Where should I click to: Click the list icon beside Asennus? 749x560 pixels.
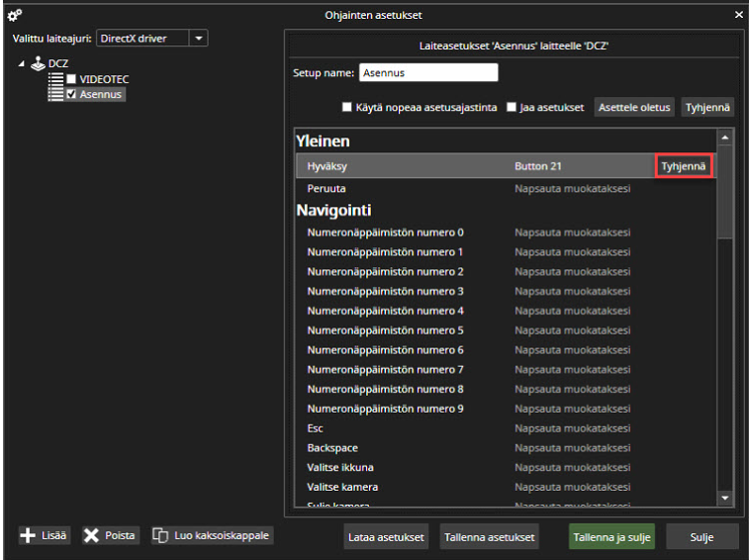point(55,94)
